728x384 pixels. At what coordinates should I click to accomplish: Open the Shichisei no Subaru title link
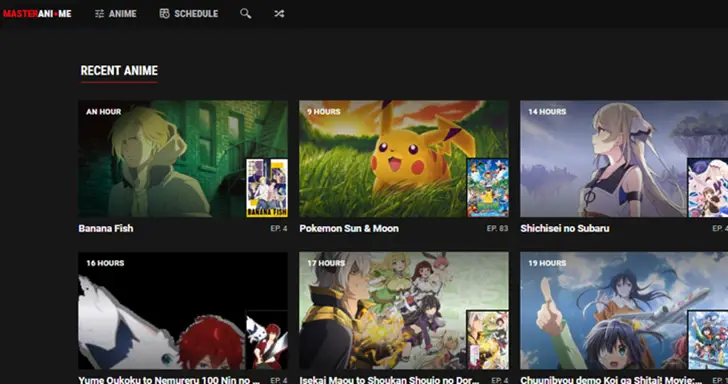tap(565, 228)
